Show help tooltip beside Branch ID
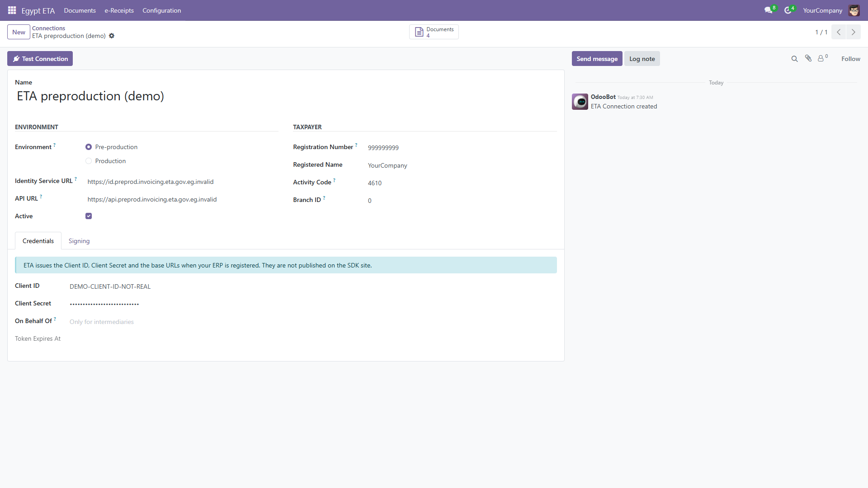The image size is (868, 488). pos(324,198)
